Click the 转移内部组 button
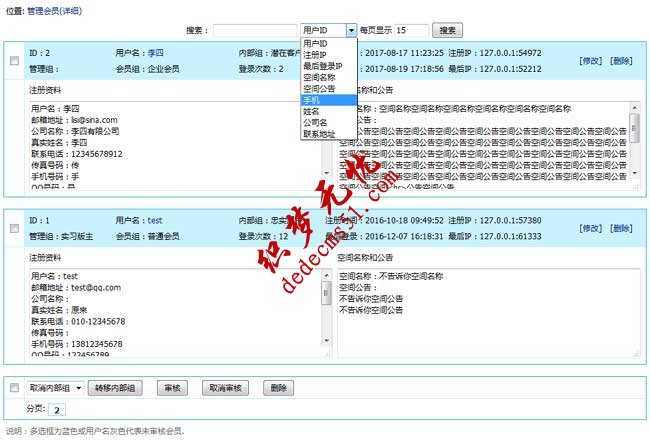This screenshot has height=442, width=650. tap(115, 388)
